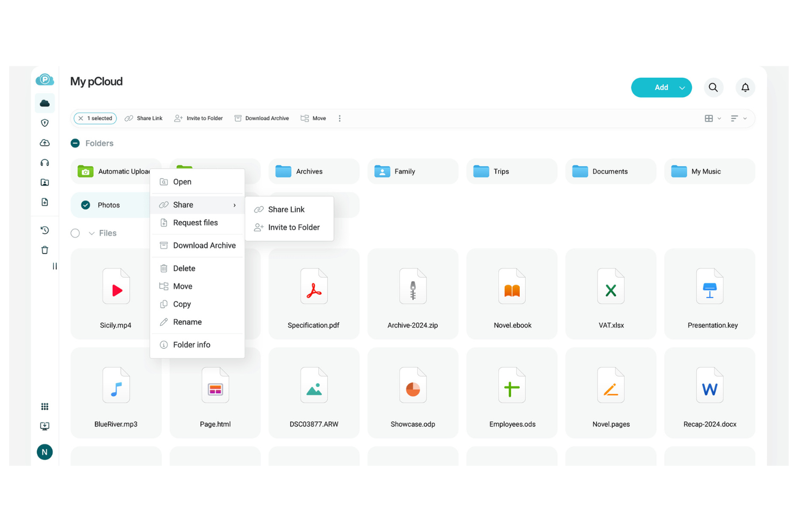Open the Family folder
798x532 pixels.
412,171
